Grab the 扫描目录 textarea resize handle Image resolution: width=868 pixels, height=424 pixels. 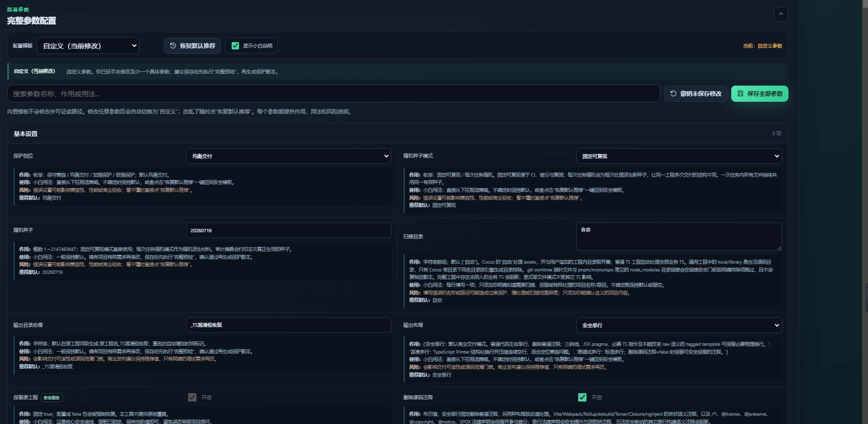coord(779,248)
